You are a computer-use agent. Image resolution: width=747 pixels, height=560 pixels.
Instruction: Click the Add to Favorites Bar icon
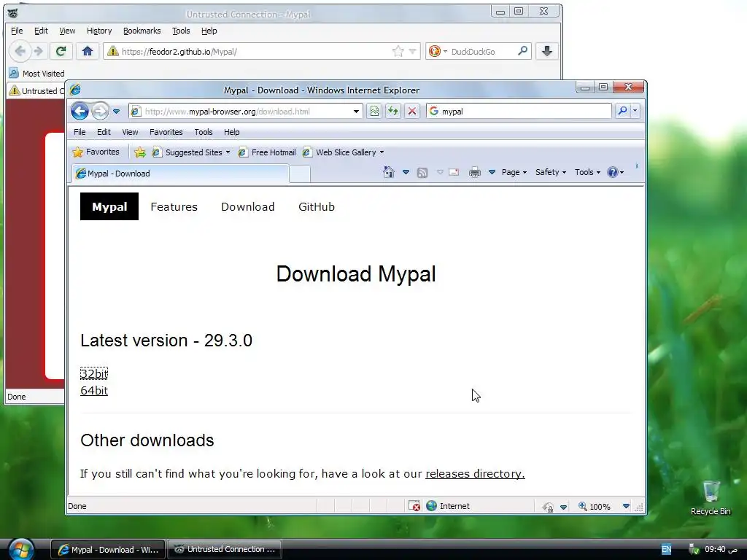click(139, 152)
